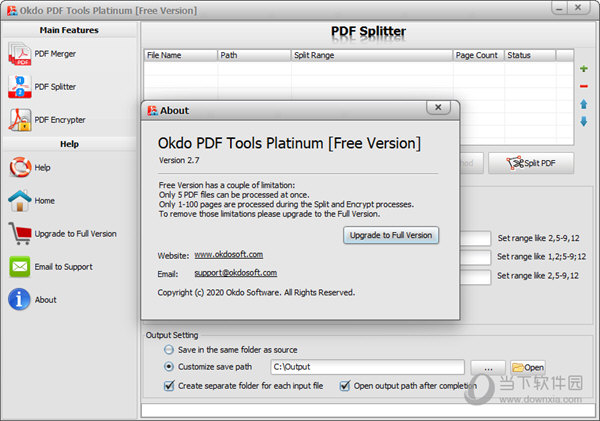Open the PDF Merger feature icon
The width and height of the screenshot is (600, 421).
(x=20, y=54)
